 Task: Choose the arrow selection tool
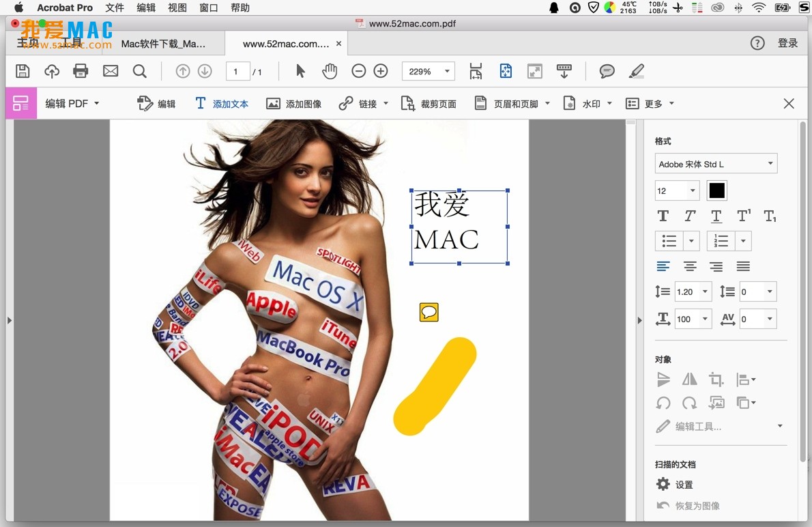(x=300, y=71)
